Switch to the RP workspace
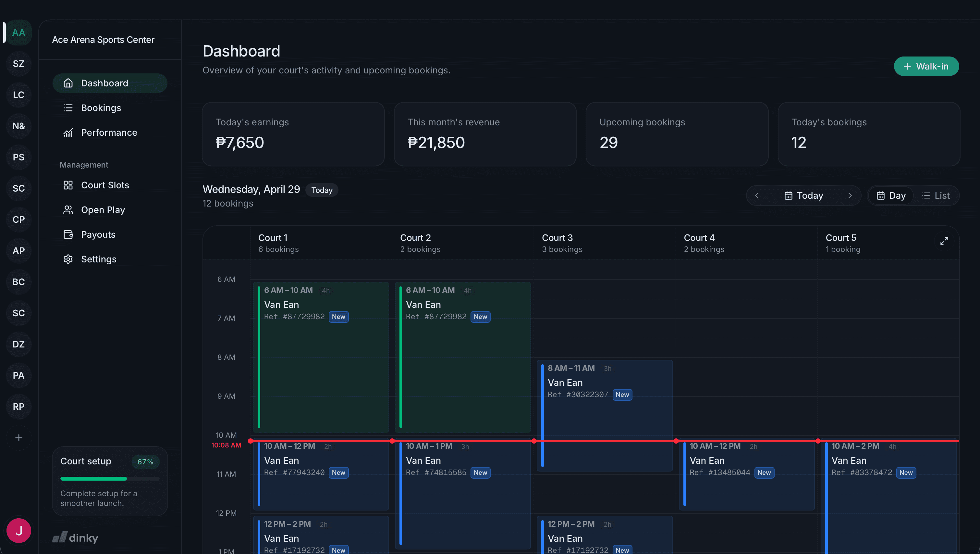The width and height of the screenshot is (980, 554). tap(18, 407)
